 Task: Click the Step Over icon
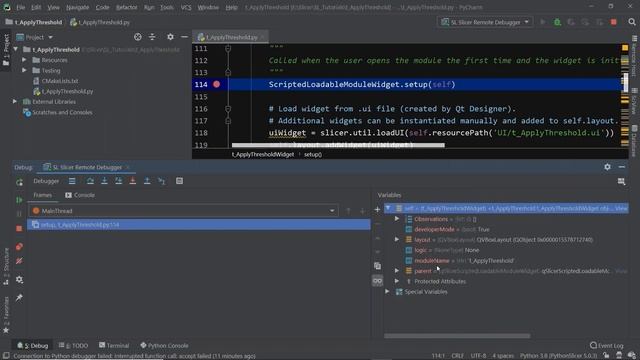[90, 181]
